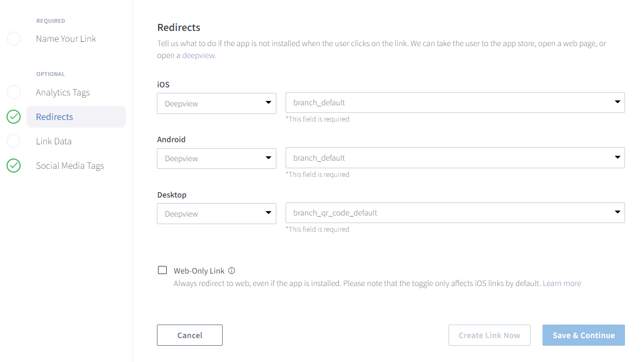
Task: Click the green checkmark beside Social Media Tags
Action: 14,165
